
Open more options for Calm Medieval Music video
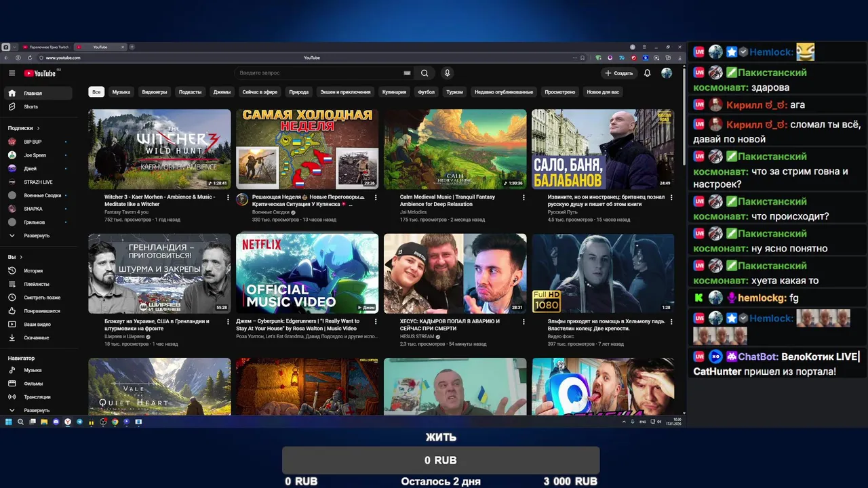coord(524,198)
